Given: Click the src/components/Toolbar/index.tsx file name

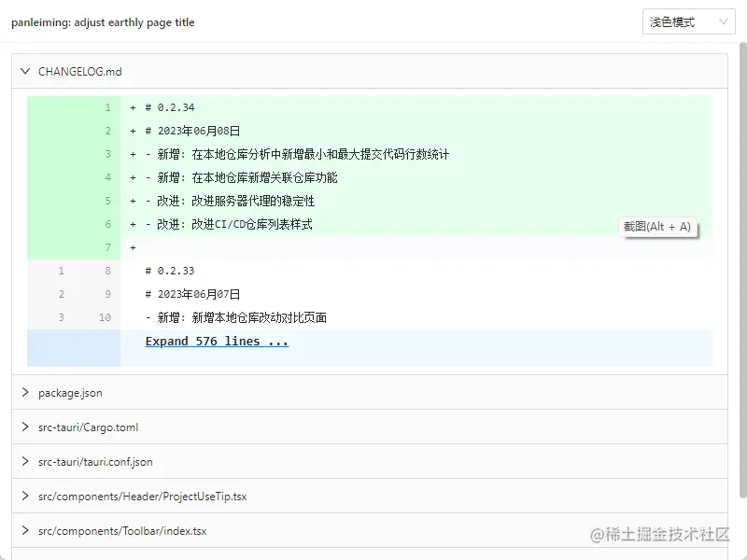Looking at the screenshot, I should click(x=122, y=531).
